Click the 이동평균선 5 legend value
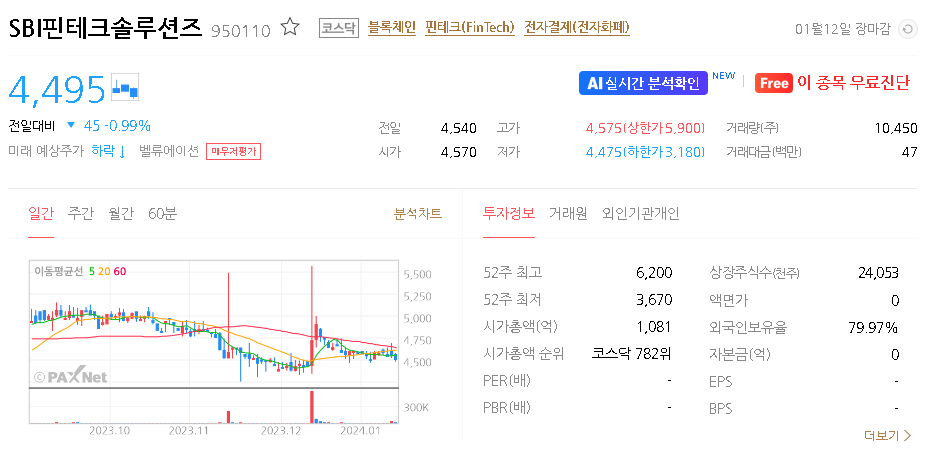 point(92,272)
